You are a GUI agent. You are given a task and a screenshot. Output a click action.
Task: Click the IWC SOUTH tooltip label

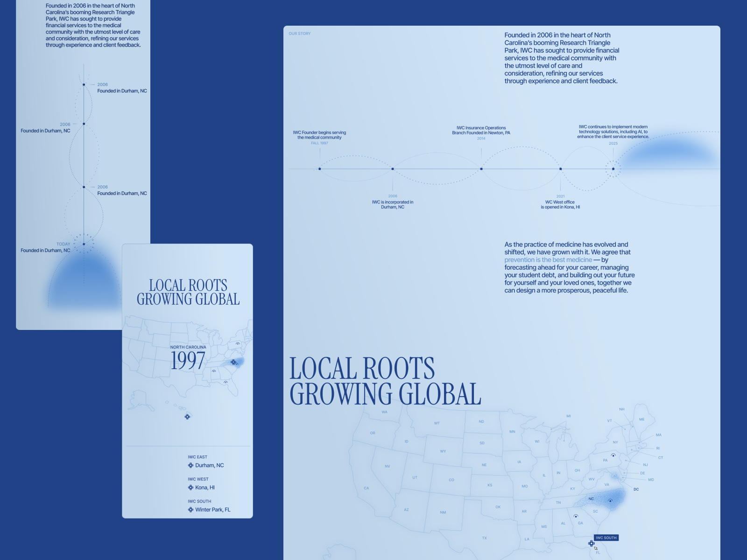[606, 538]
